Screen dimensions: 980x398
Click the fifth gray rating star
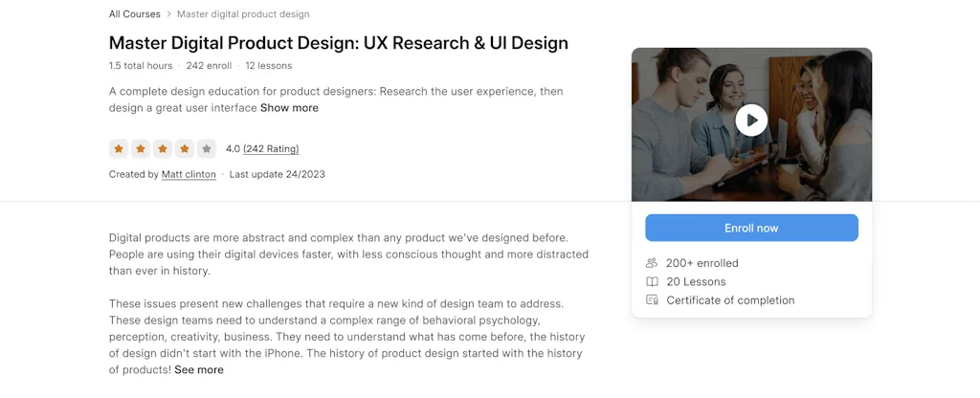point(207,149)
